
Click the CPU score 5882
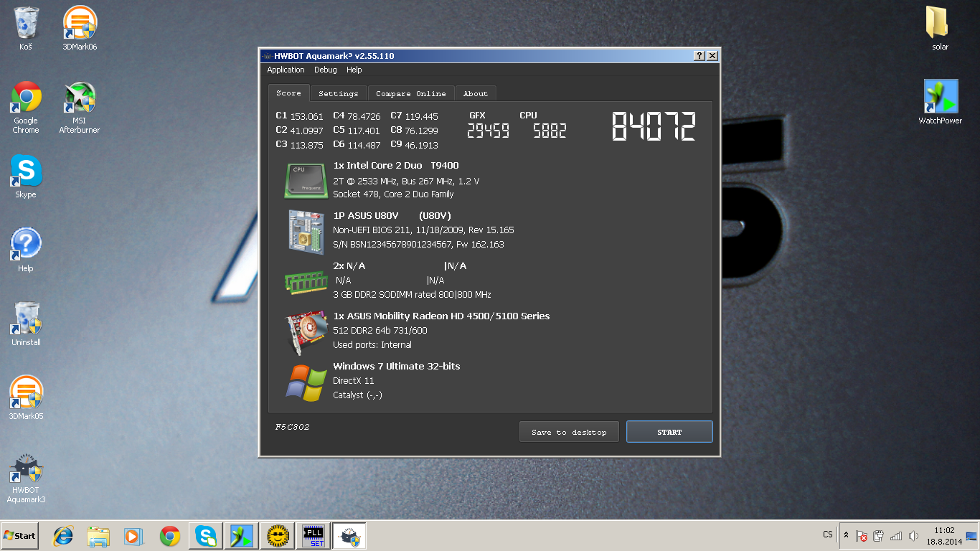550,131
